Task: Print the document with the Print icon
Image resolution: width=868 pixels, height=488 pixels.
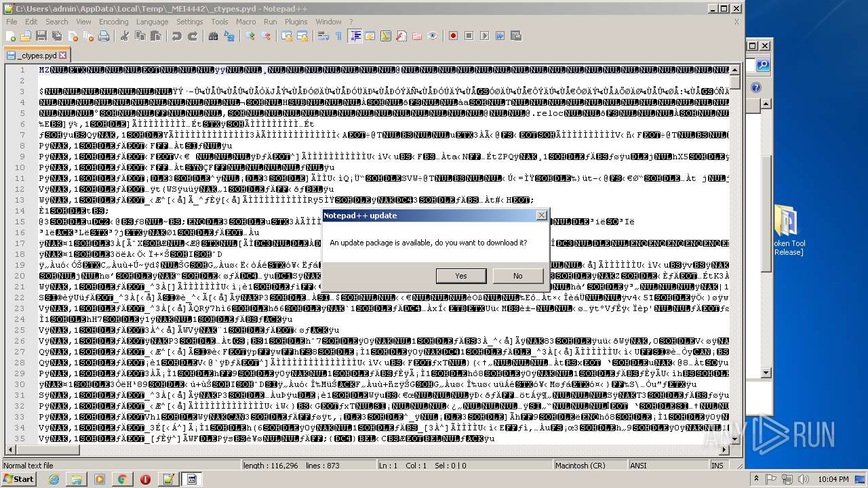Action: point(103,36)
